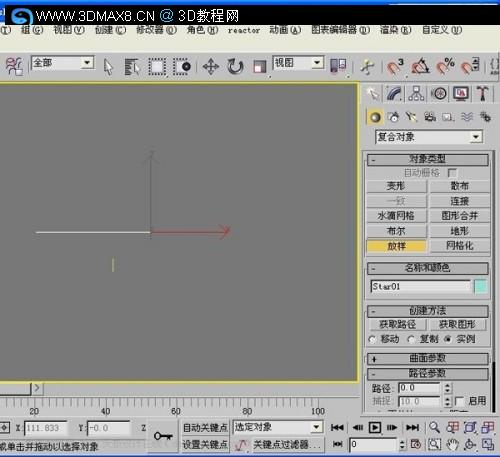Toggle the 自动关键点 auto key button
Viewport: 500px width, 457px height.
[205, 427]
